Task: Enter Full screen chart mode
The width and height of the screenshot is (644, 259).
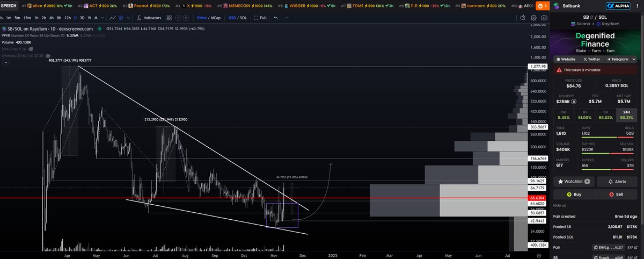Action: [x=260, y=18]
